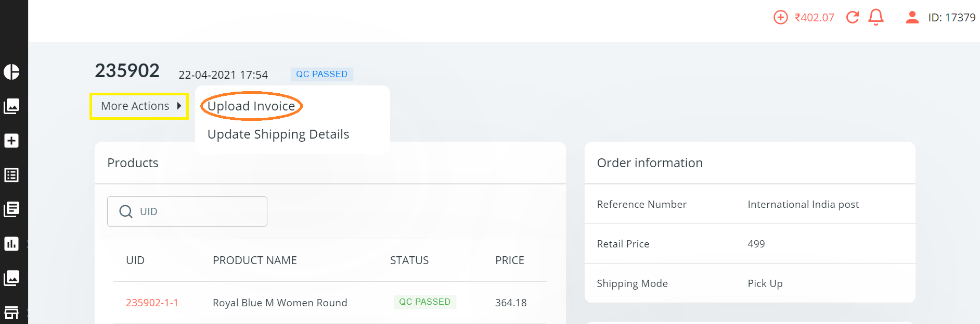The image size is (980, 324).
Task: Click the circled plus add-balance icon
Action: [780, 18]
